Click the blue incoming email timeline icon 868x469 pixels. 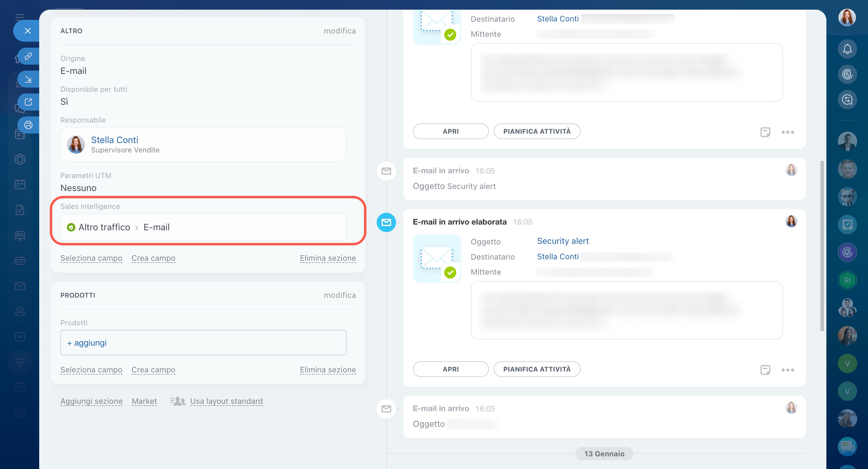386,222
